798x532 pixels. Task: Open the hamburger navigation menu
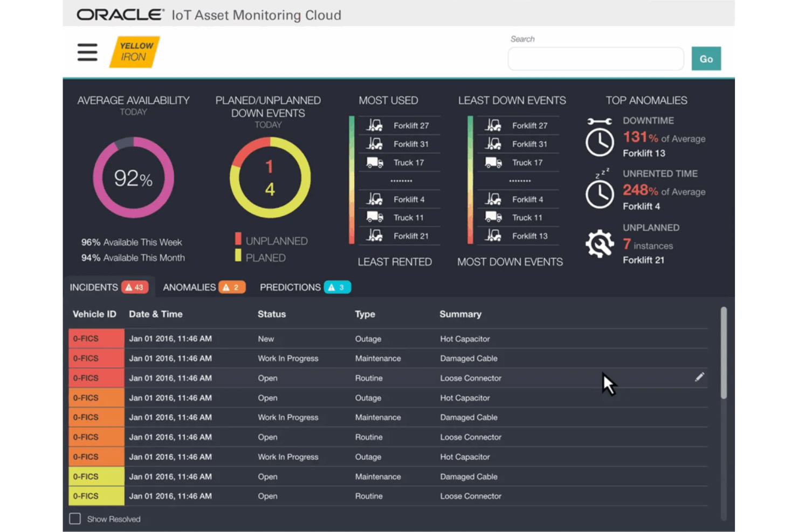tap(87, 52)
